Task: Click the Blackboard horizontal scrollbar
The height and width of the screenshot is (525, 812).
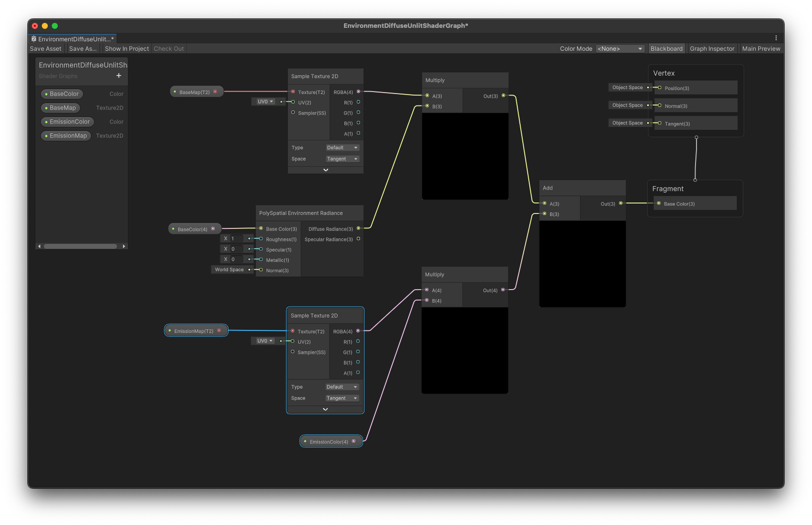Action: 80,246
